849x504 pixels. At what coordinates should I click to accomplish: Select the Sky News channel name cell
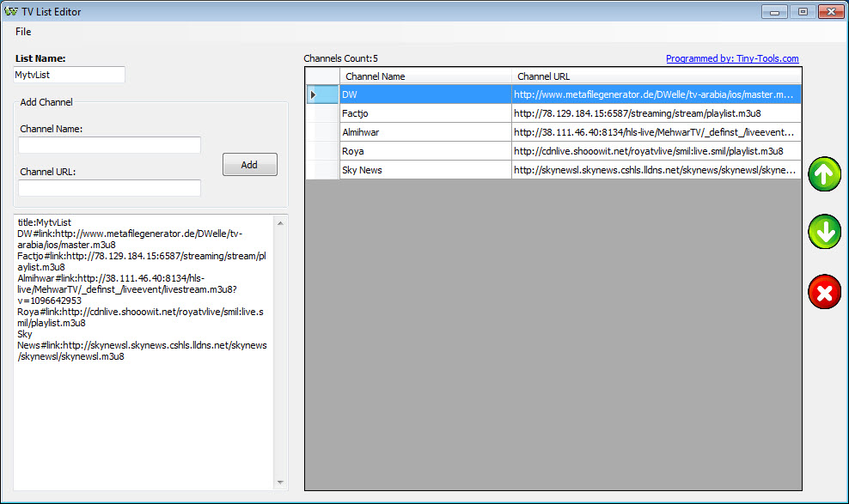pyautogui.click(x=425, y=170)
